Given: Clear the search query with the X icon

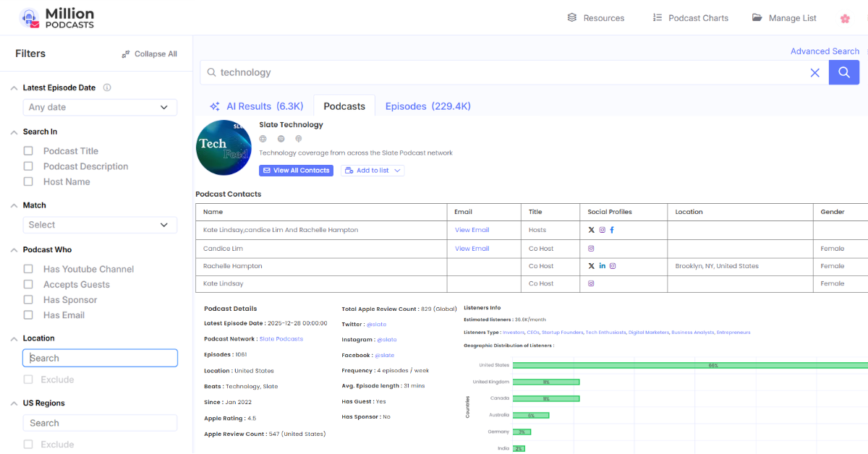Looking at the screenshot, I should [x=814, y=72].
